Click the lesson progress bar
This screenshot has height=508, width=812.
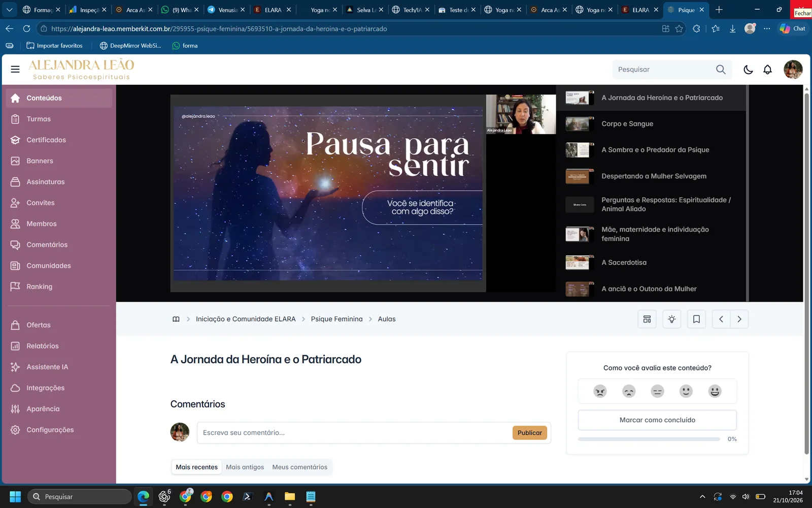[x=649, y=439]
